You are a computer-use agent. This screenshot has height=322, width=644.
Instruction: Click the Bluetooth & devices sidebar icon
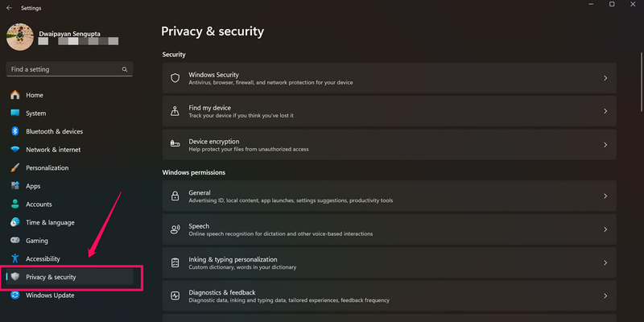[14, 131]
